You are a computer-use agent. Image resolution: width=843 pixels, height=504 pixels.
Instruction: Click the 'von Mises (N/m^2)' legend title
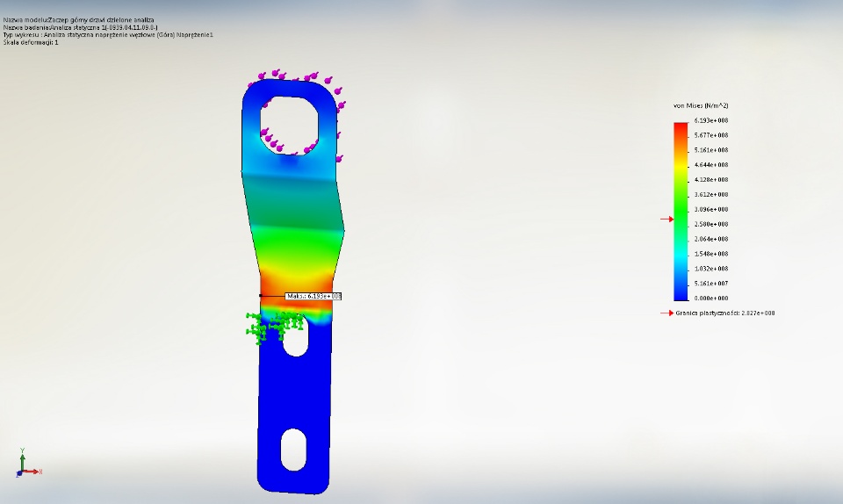point(701,106)
